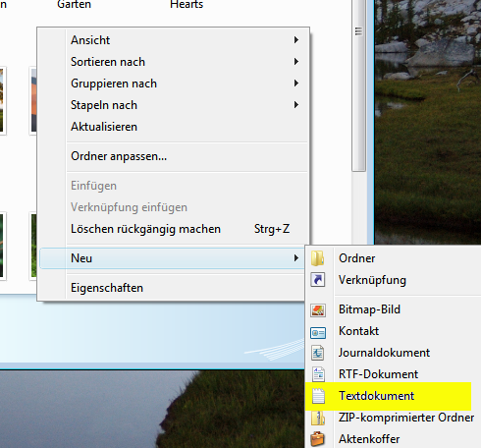This screenshot has width=481, height=448.
Task: Create a new Aktenkoffer
Action: [394, 439]
